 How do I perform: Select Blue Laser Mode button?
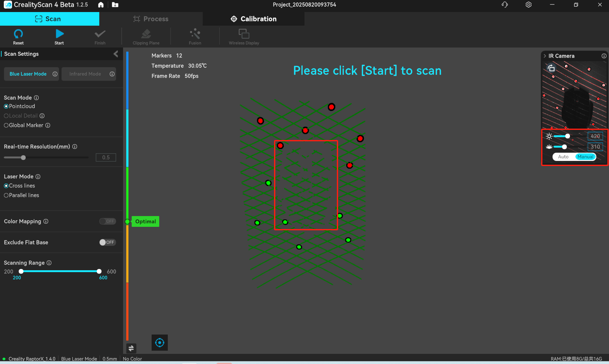tap(28, 74)
